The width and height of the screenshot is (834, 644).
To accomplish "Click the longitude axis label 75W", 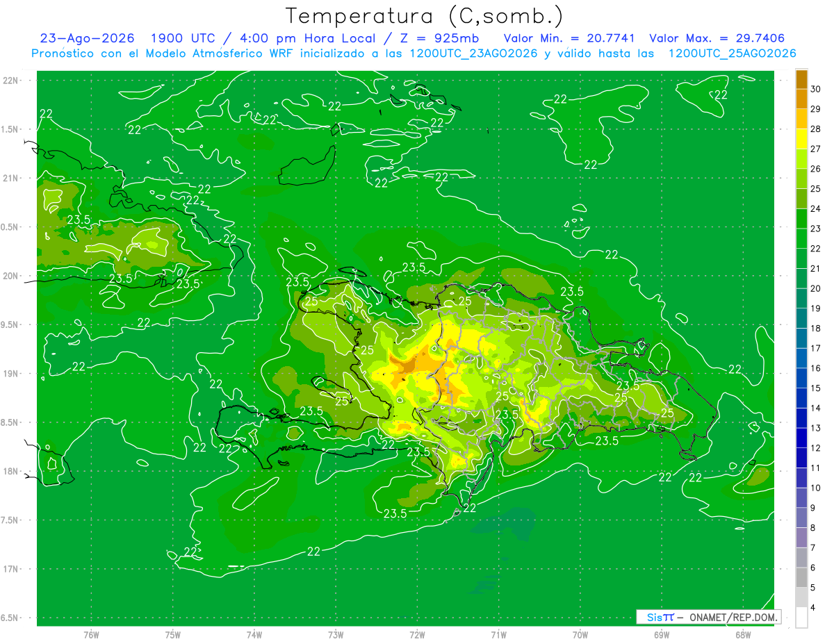I will point(173,635).
